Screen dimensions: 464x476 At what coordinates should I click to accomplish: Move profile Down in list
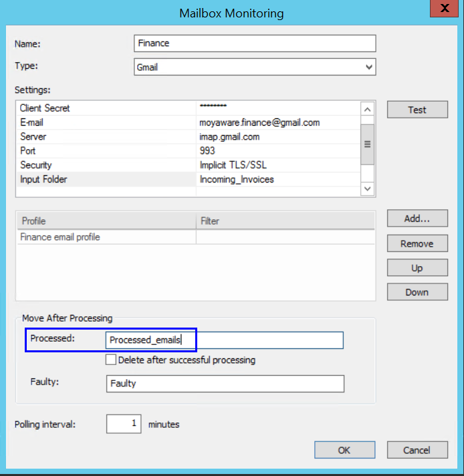(x=417, y=292)
